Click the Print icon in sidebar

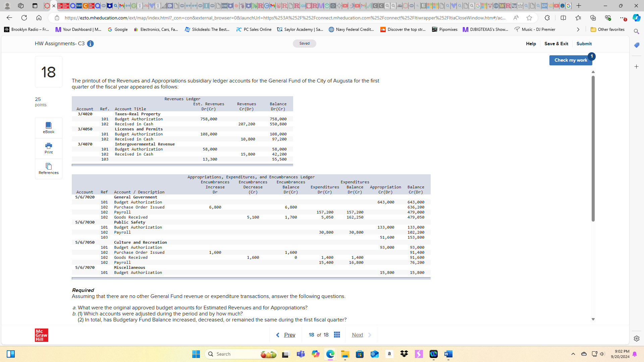49,148
